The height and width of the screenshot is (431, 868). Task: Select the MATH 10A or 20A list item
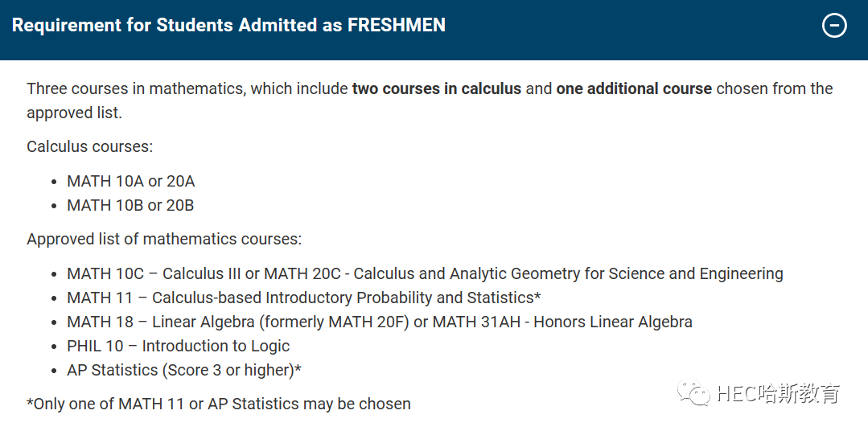(x=130, y=182)
